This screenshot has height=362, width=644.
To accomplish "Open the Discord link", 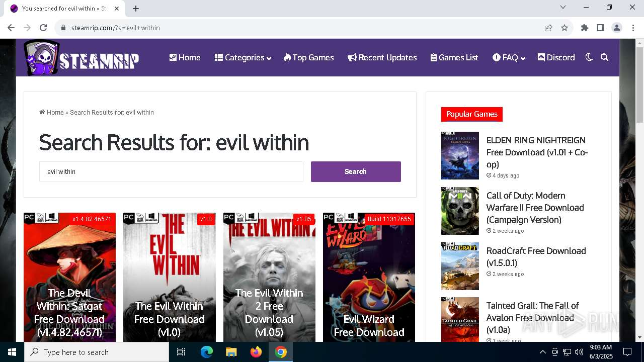I will 556,57.
